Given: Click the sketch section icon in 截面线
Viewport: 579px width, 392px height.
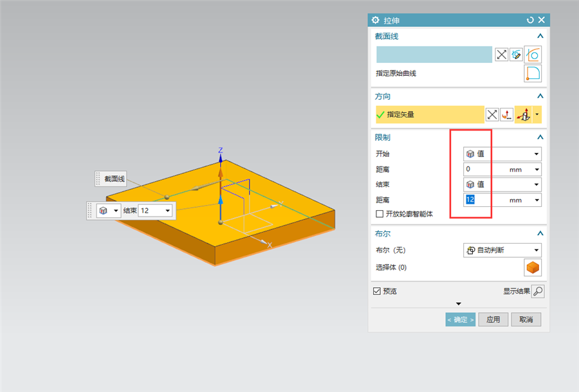Looking at the screenshot, I should 517,55.
